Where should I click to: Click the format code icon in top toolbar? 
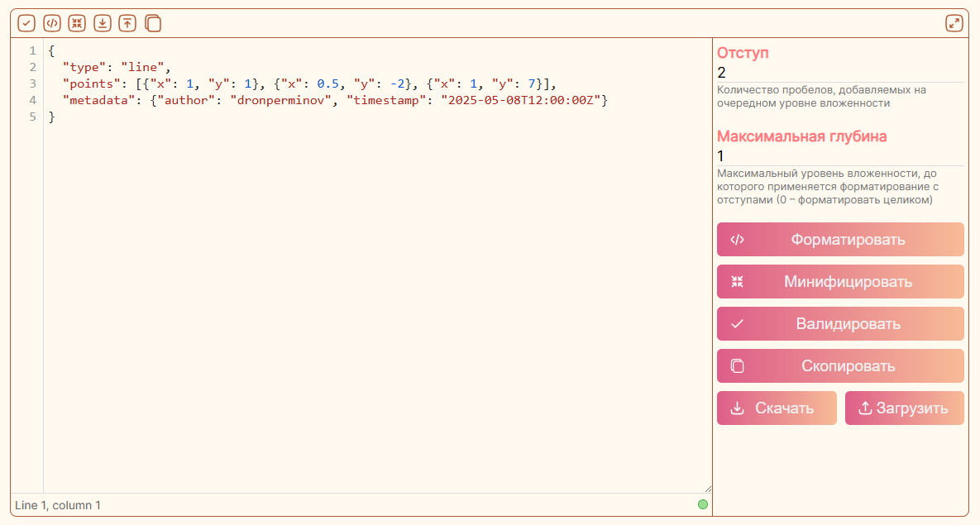pyautogui.click(x=52, y=24)
